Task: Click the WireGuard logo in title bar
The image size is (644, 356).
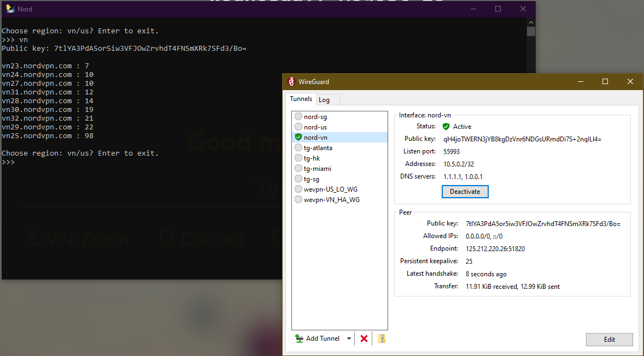Action: tap(291, 81)
